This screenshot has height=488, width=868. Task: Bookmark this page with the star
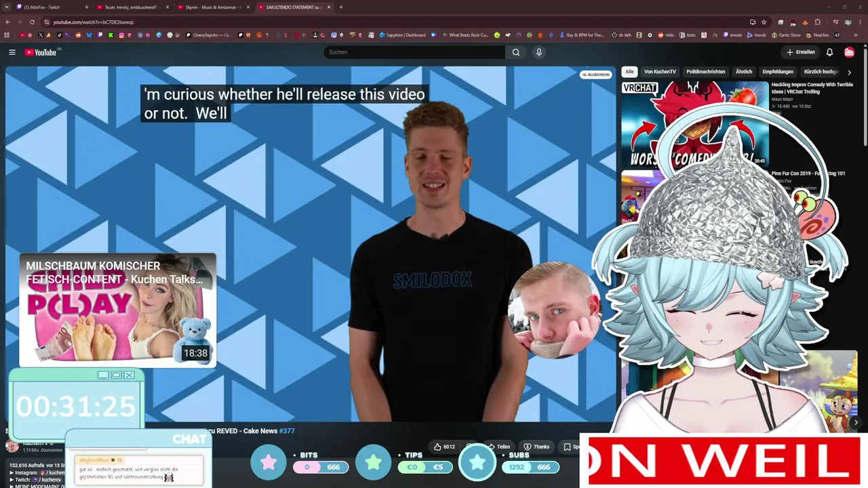click(764, 22)
